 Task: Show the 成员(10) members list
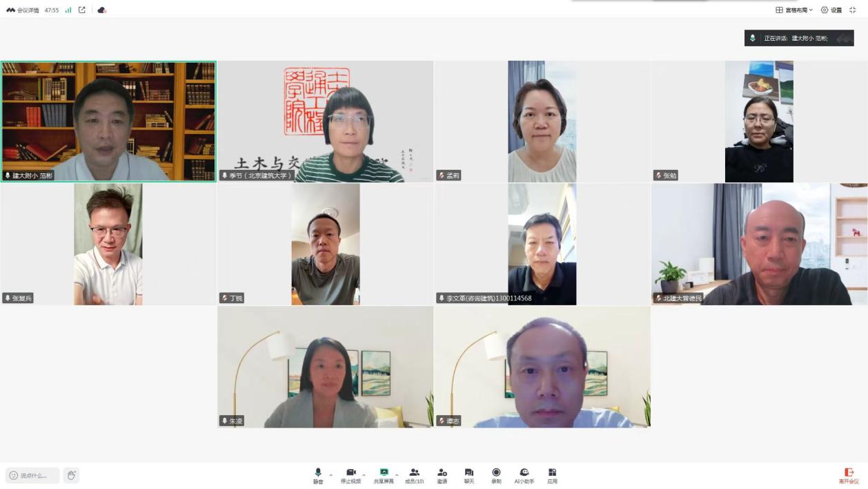[x=414, y=475]
